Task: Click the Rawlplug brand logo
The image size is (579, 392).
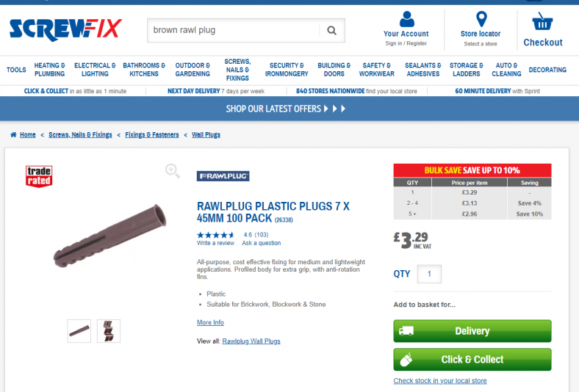Action: coord(223,176)
